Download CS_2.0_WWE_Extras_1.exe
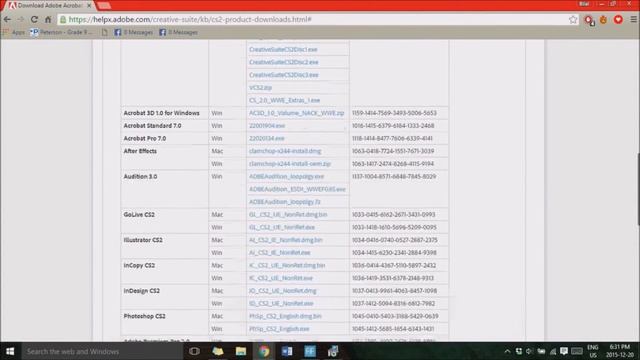Image resolution: width=640 pixels, height=360 pixels. (x=284, y=100)
